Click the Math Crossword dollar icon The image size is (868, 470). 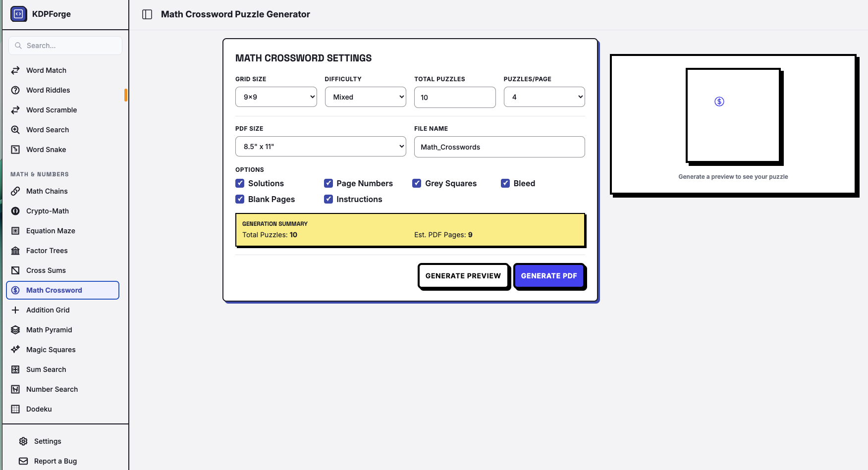coord(15,290)
